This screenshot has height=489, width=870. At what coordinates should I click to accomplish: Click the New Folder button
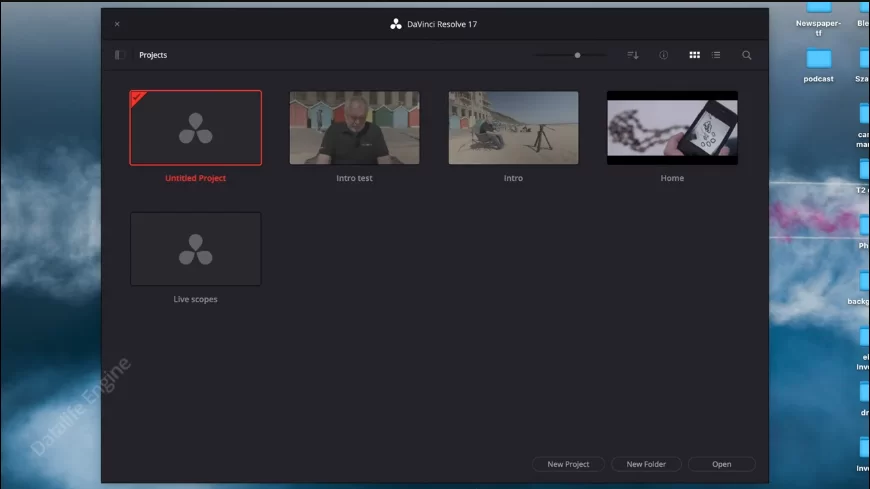tap(646, 464)
